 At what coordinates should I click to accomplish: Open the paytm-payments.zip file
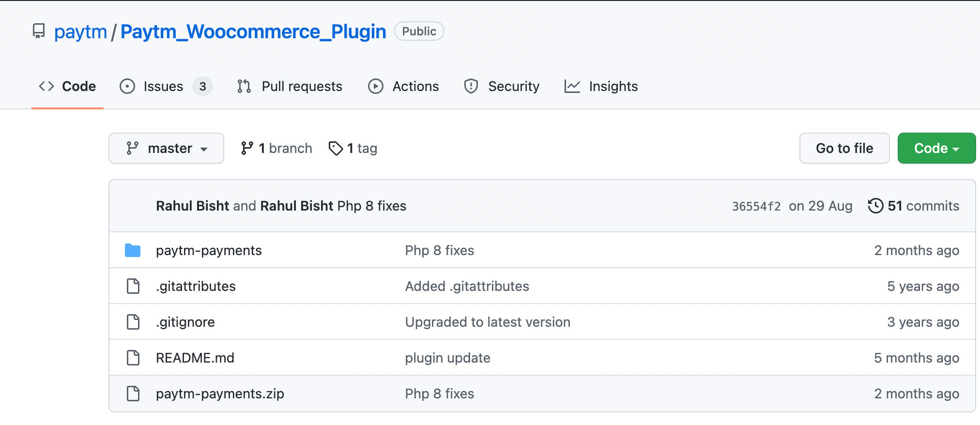pos(220,394)
